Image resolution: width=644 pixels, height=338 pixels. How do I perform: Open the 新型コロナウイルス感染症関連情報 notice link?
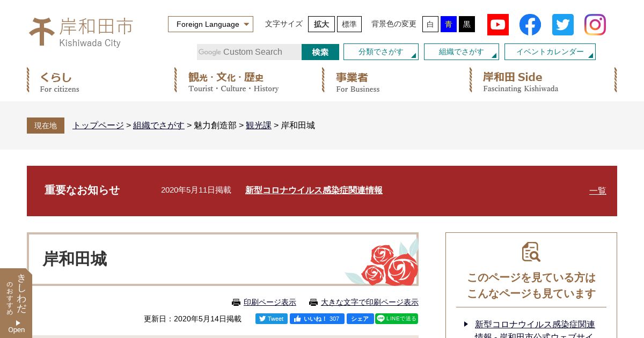tap(314, 190)
